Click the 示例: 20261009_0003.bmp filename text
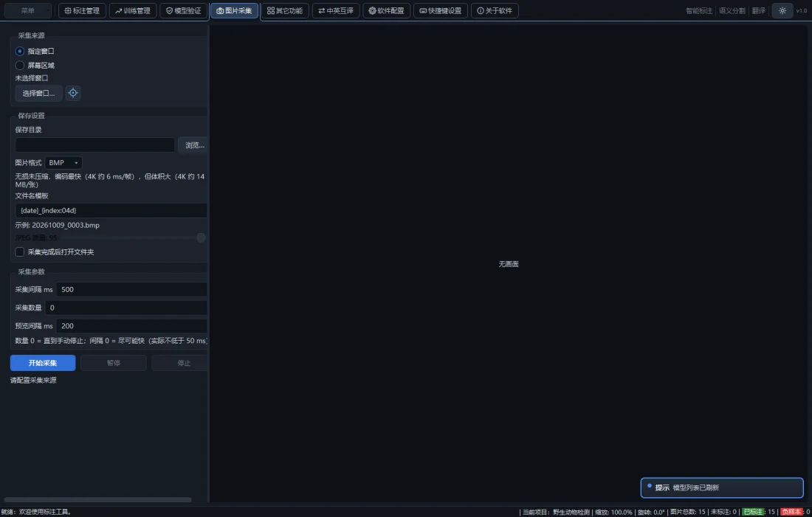 pos(58,225)
